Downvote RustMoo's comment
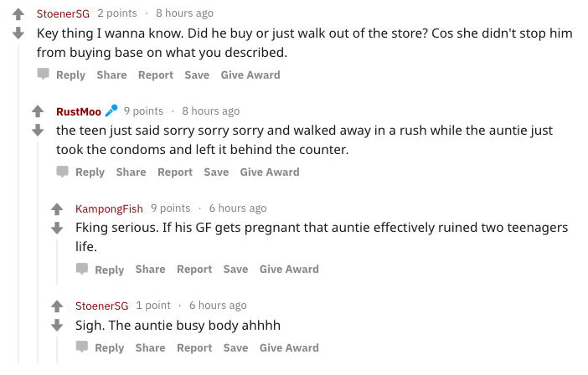Image resolution: width=588 pixels, height=375 pixels. (37, 130)
